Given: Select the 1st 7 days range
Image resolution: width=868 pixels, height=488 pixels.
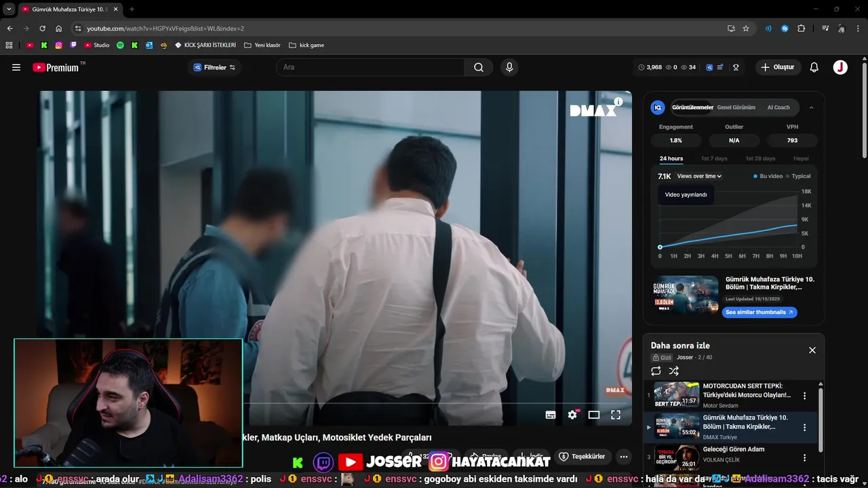Looking at the screenshot, I should pos(714,159).
